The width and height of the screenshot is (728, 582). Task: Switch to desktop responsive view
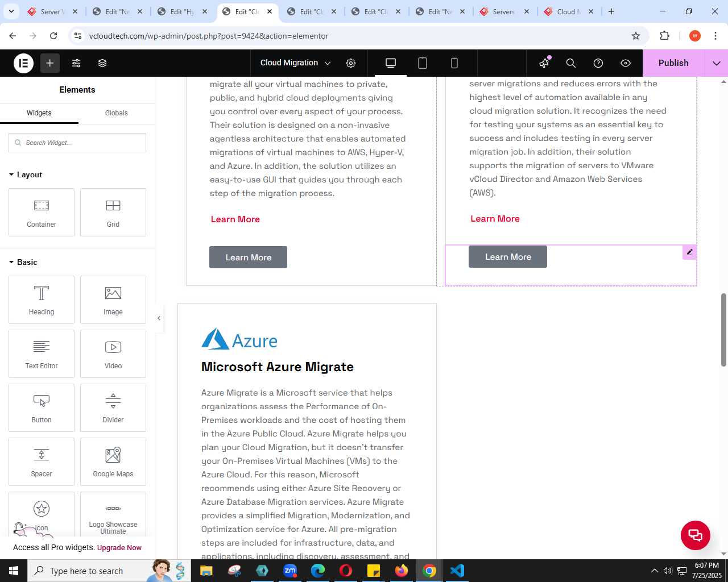(x=391, y=63)
